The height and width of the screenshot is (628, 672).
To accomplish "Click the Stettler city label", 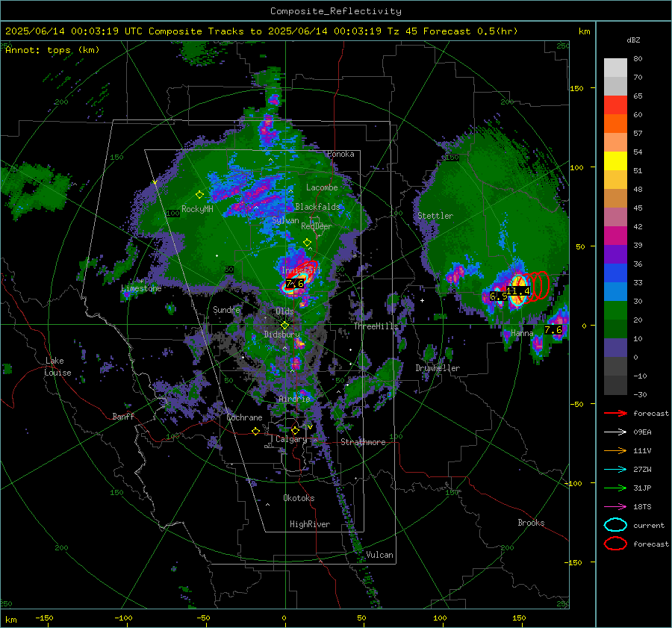I will tap(435, 216).
